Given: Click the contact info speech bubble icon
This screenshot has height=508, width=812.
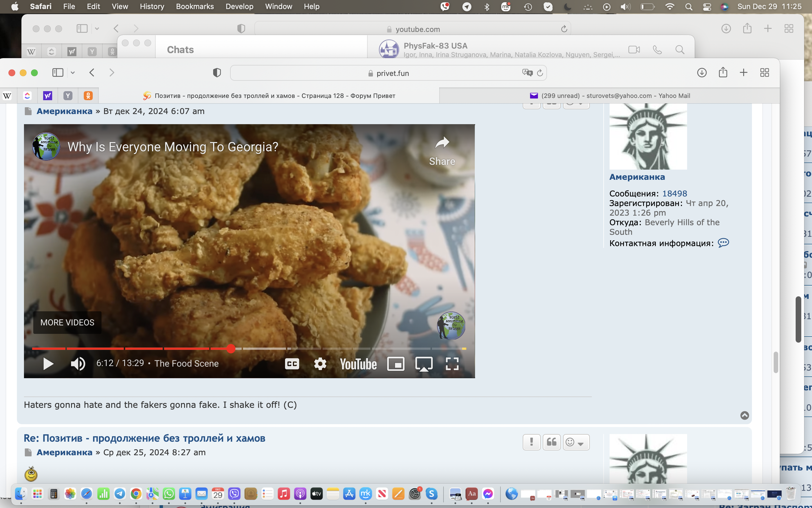Looking at the screenshot, I should point(723,243).
